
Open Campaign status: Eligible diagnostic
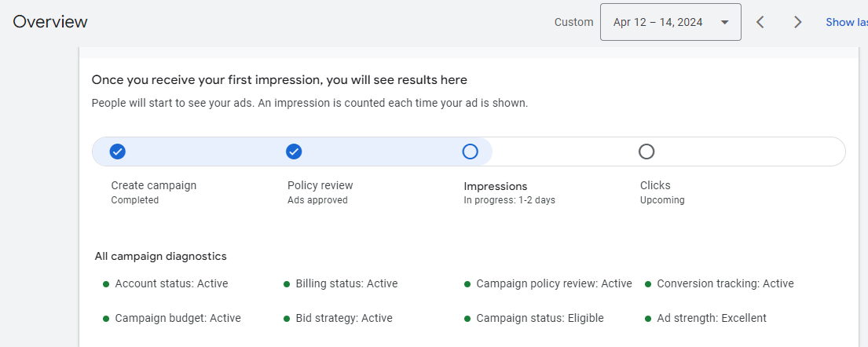point(540,318)
